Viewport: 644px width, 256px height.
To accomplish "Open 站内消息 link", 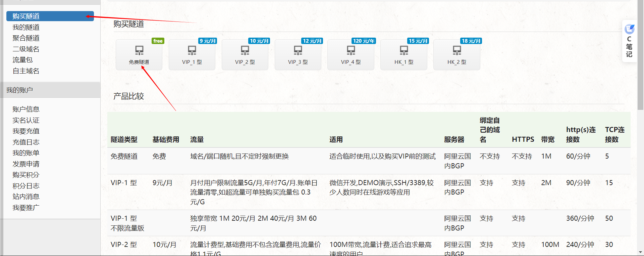I will (x=26, y=197).
